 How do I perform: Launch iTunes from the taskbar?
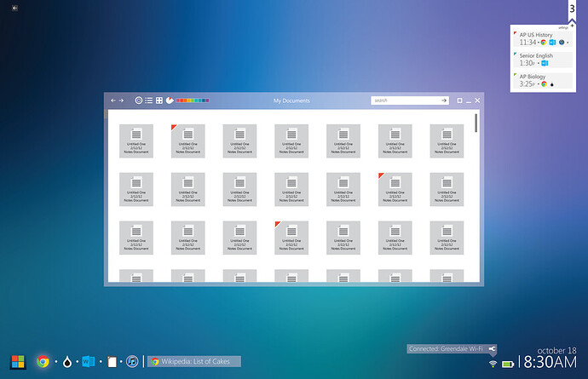coord(132,361)
